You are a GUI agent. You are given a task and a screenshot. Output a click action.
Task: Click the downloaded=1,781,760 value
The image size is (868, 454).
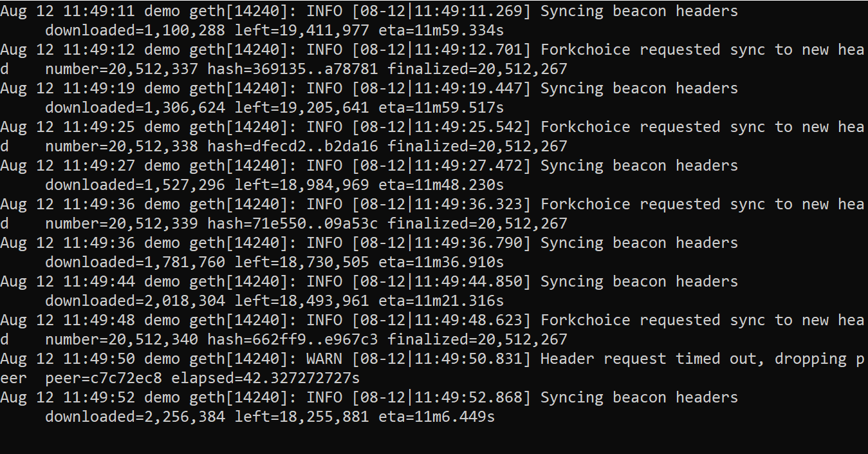pos(135,262)
